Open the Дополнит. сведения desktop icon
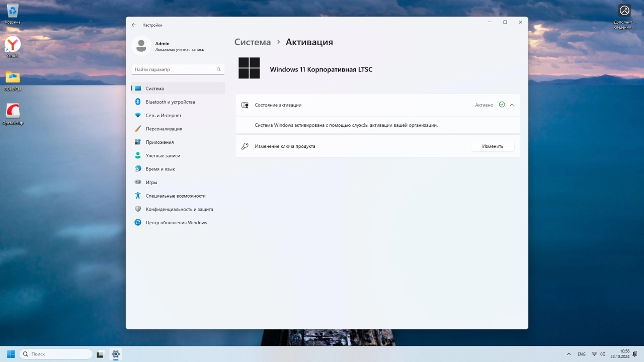 (624, 17)
